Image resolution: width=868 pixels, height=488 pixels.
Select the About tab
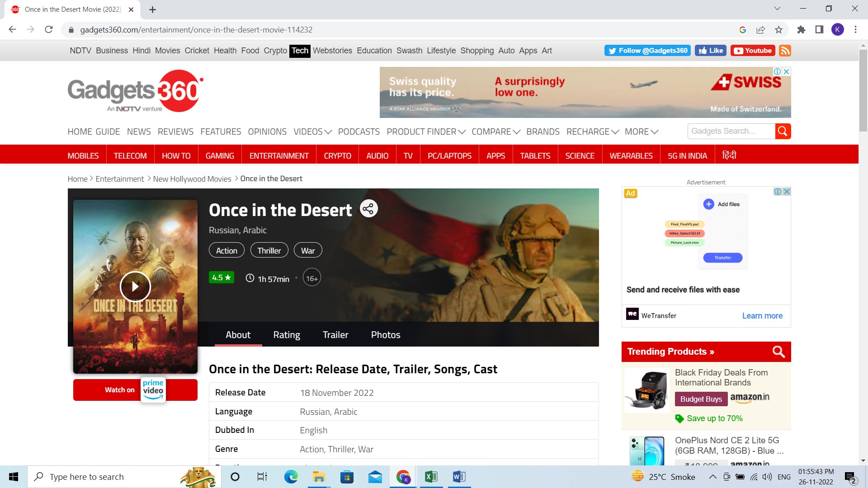pos(238,335)
